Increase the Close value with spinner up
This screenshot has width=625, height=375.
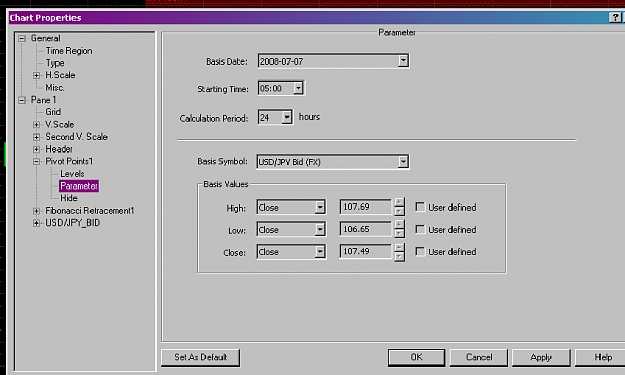click(399, 247)
